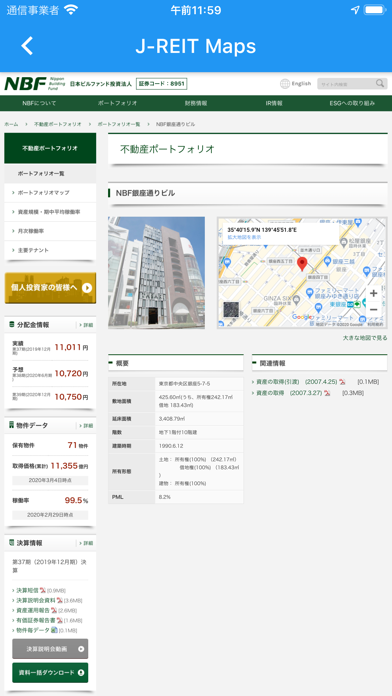
Task: Expand 決算情報 詳細 link
Action: (x=87, y=543)
